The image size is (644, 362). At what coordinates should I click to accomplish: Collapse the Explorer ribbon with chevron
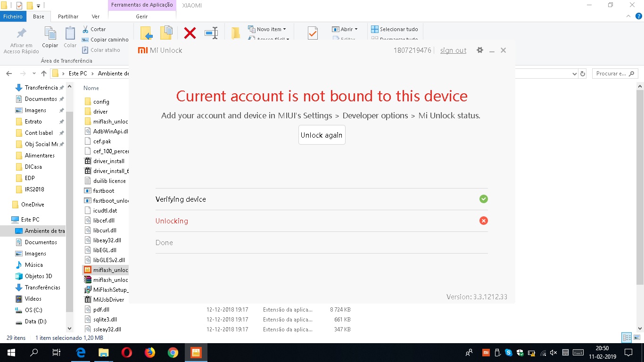pos(628,16)
